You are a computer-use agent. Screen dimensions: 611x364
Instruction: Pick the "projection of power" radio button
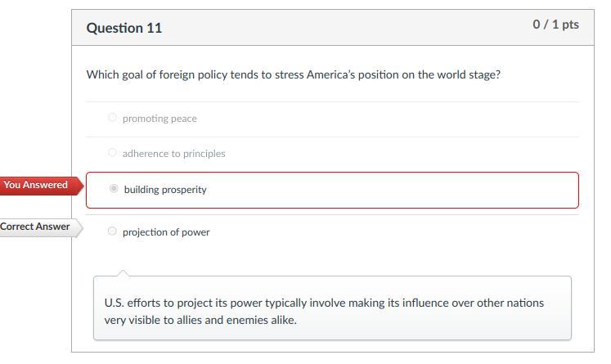pyautogui.click(x=112, y=231)
